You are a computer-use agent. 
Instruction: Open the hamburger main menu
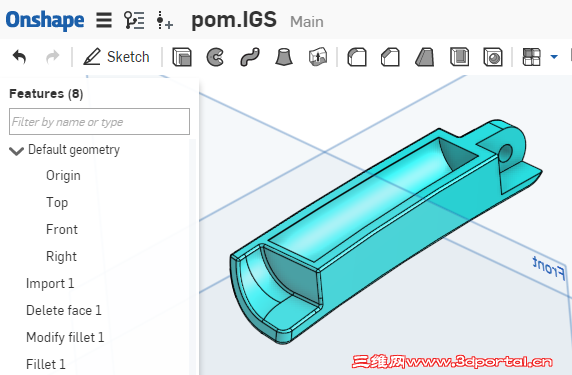coord(104,20)
